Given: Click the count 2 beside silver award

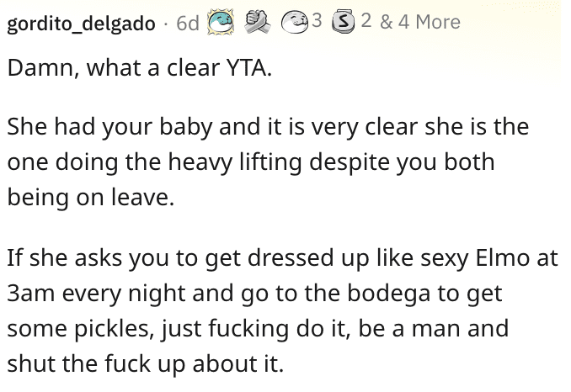Looking at the screenshot, I should click(x=366, y=21).
